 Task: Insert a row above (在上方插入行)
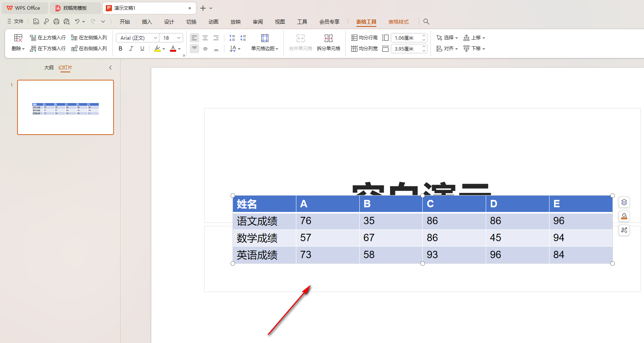(48, 38)
